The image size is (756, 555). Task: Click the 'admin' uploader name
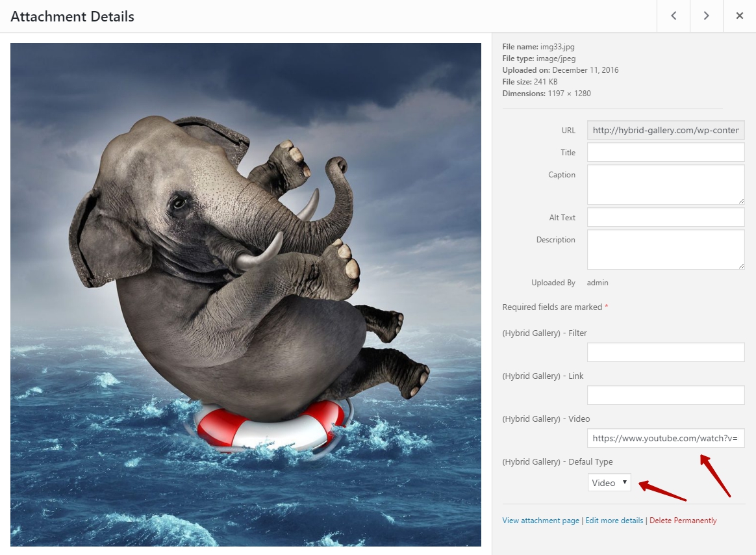pos(598,283)
